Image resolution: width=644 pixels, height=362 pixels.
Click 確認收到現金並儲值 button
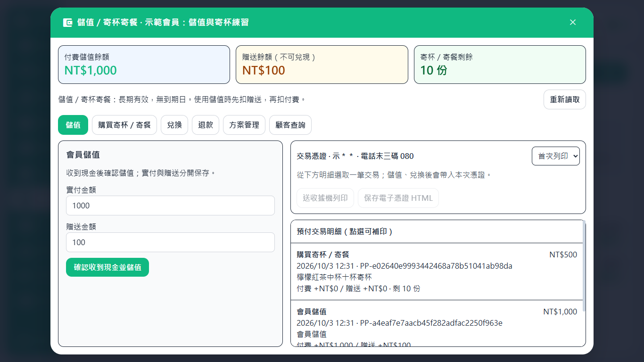107,267
